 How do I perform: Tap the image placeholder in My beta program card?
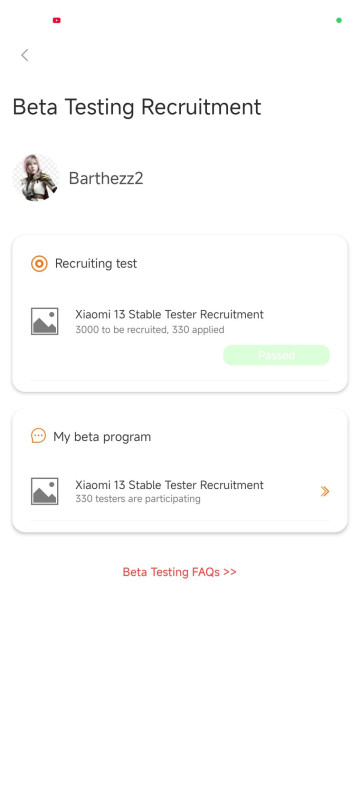45,491
